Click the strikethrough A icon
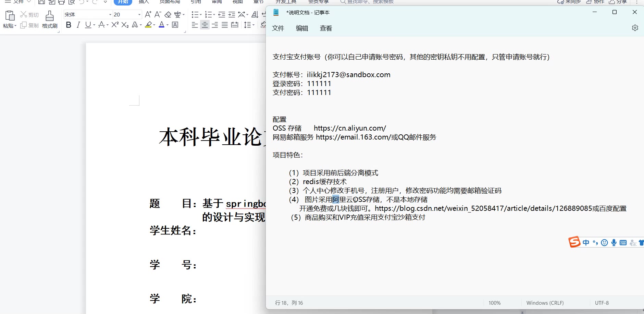The image size is (644, 314). click(101, 25)
